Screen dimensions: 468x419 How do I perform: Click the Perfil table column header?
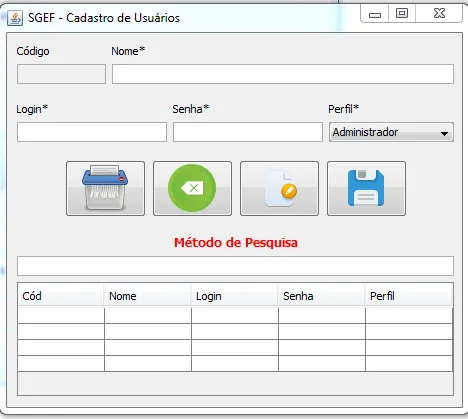point(409,296)
